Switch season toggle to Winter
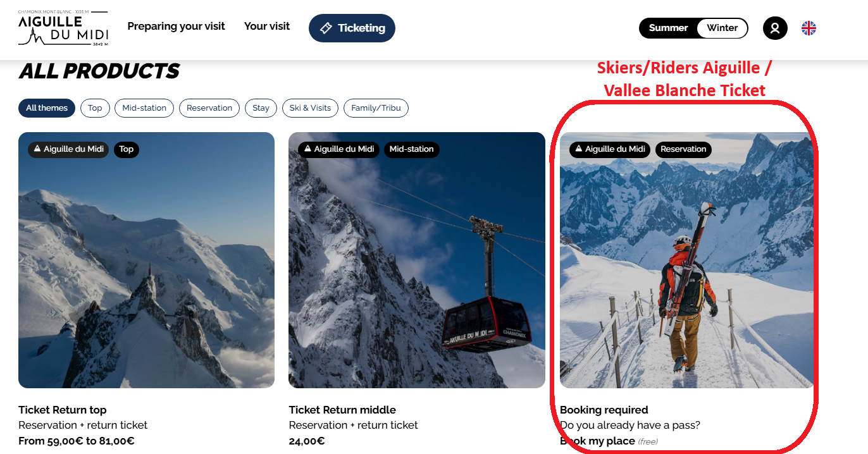The width and height of the screenshot is (868, 454). pyautogui.click(x=722, y=28)
